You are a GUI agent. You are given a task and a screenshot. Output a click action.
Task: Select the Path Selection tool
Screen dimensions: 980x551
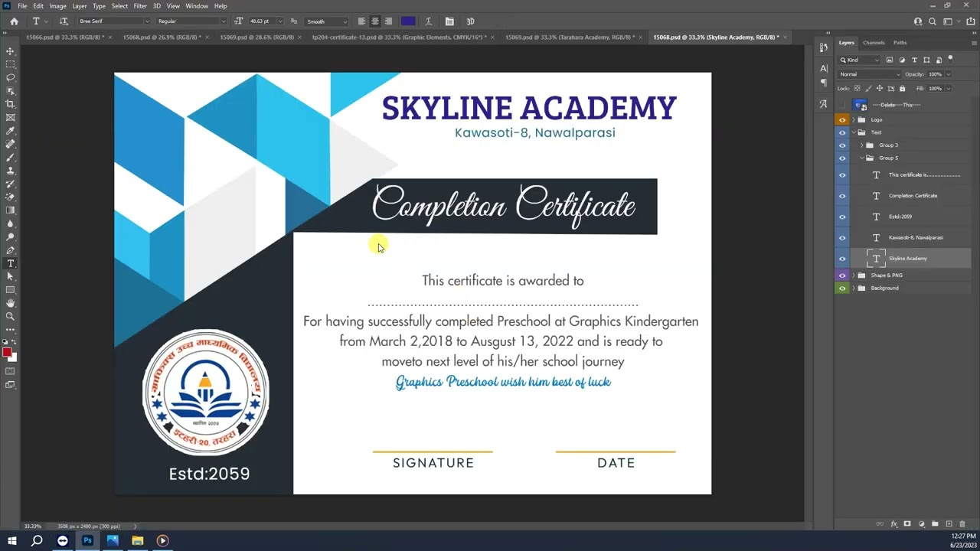tap(10, 276)
